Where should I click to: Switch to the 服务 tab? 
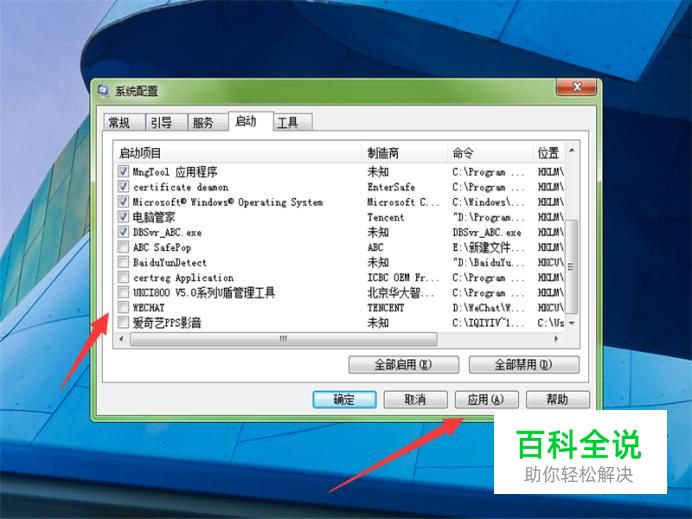click(x=208, y=122)
